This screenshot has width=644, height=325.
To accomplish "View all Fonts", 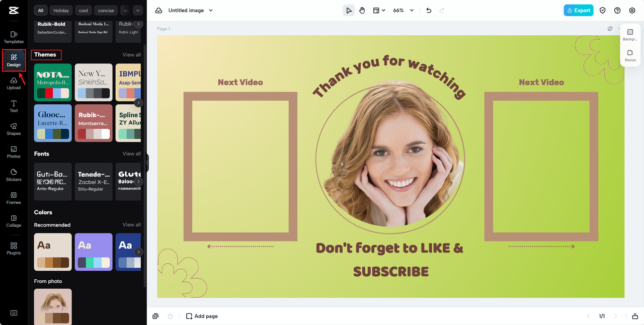I will point(132,153).
